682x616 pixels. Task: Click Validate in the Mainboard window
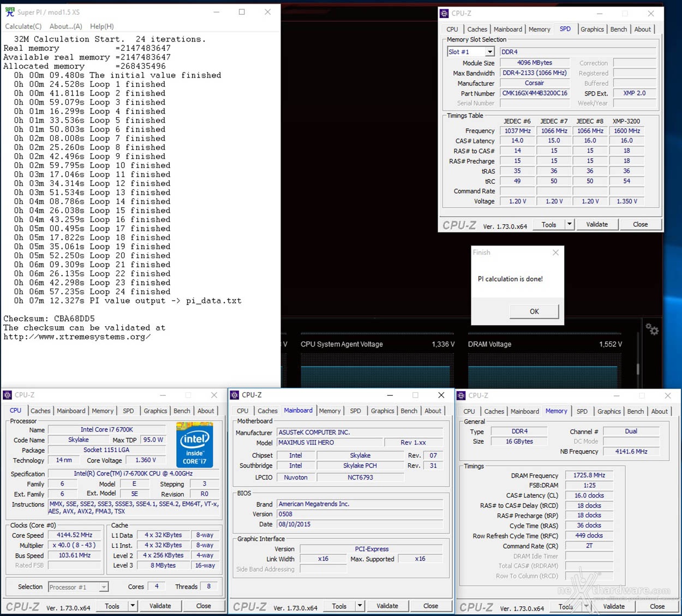pyautogui.click(x=387, y=606)
